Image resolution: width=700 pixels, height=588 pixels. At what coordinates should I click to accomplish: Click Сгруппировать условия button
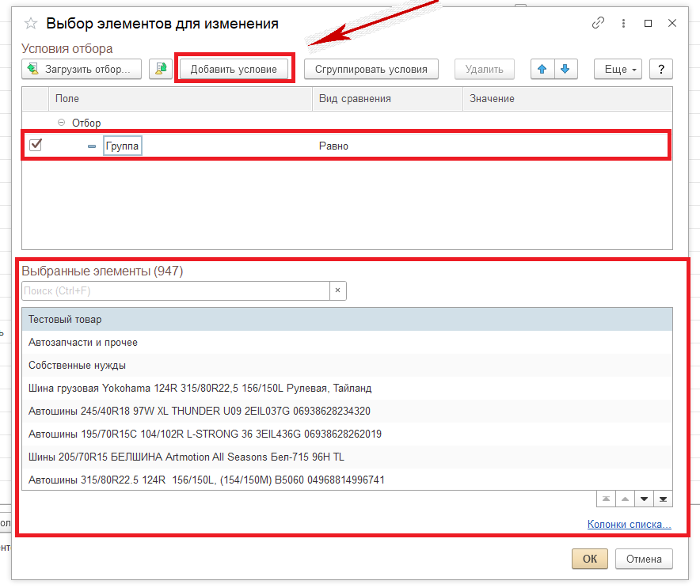click(x=371, y=69)
